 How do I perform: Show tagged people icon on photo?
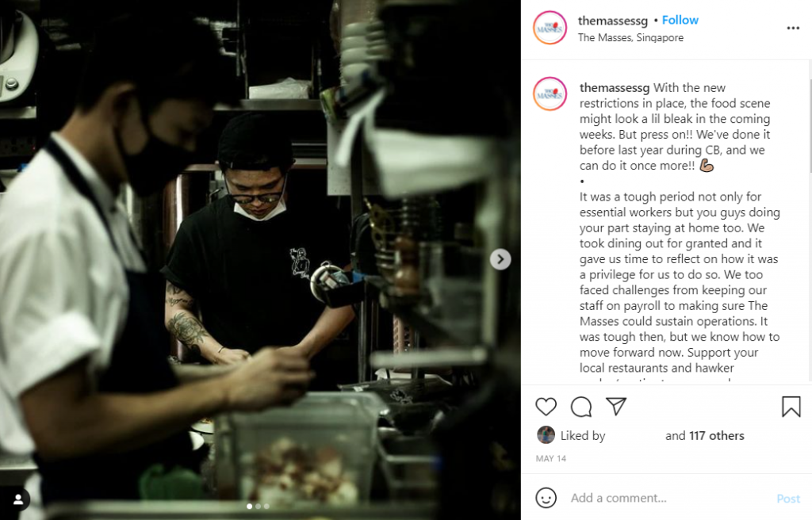18,499
